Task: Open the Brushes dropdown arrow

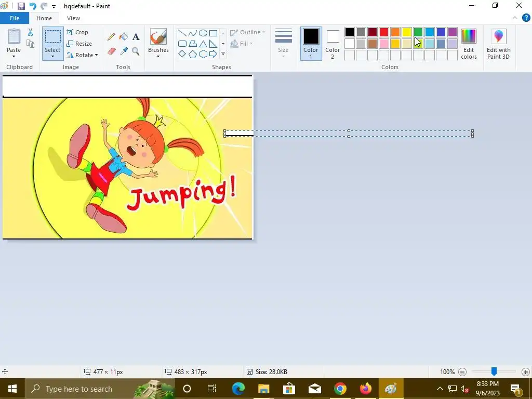Action: click(x=158, y=56)
